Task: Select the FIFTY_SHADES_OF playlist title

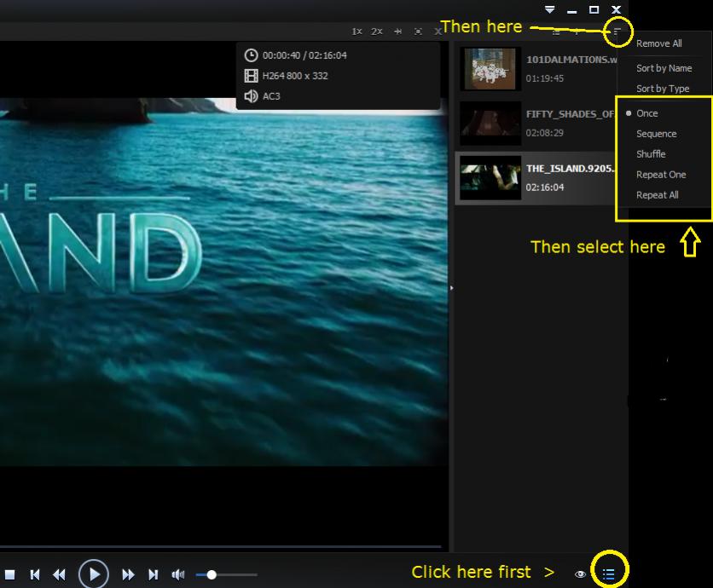Action: click(571, 114)
